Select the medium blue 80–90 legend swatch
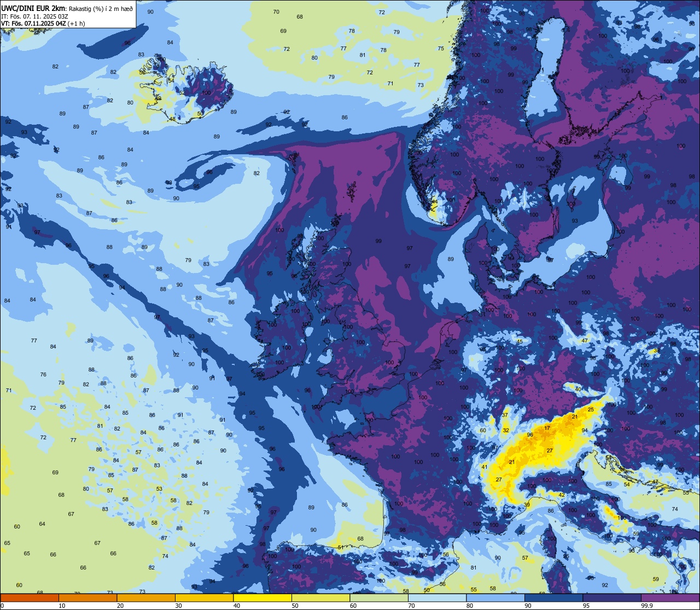Viewport: 700px width, 610px height. [x=495, y=597]
